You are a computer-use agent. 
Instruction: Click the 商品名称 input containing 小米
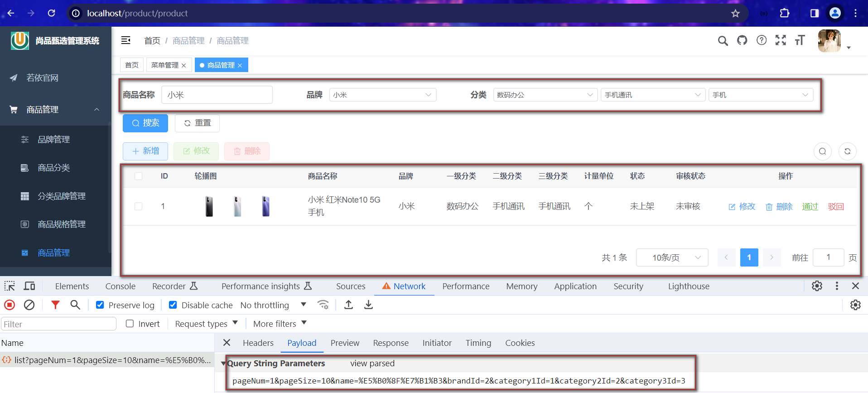click(217, 95)
